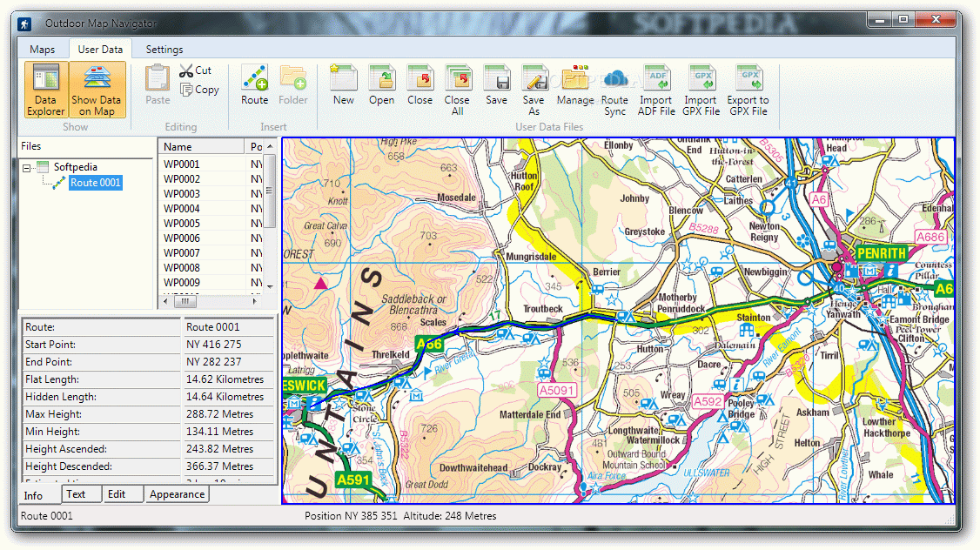Screen dimensions: 980x550
Task: Select waypoint WP0003
Action: tap(182, 194)
